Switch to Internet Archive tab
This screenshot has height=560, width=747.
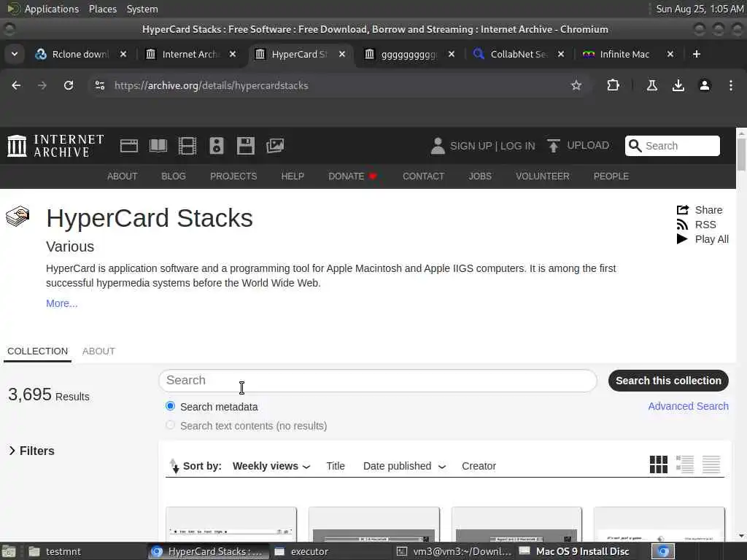[190, 54]
